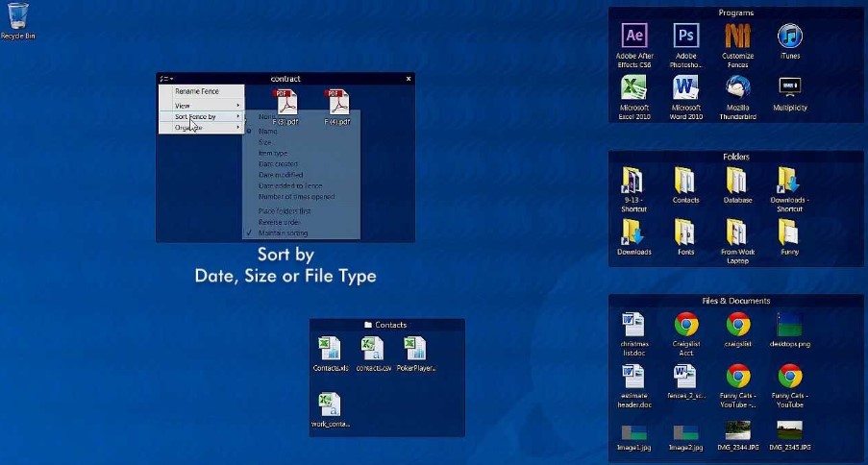Open contract fence menu dropdown icon
868x465 pixels.
click(x=166, y=79)
